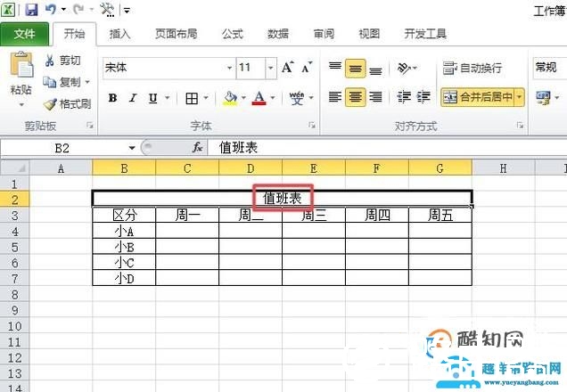The image size is (567, 392).
Task: Click the fx insert function icon
Action: [x=197, y=147]
